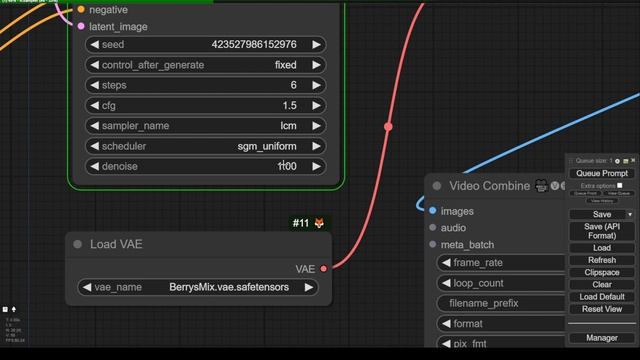Click the Load button
The image size is (640, 360).
coord(602,248)
